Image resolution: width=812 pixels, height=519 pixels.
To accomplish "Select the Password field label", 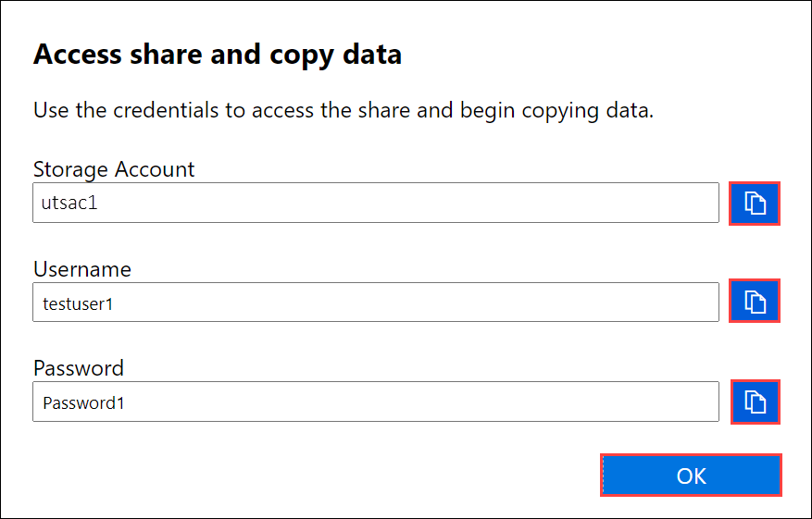I will (79, 368).
